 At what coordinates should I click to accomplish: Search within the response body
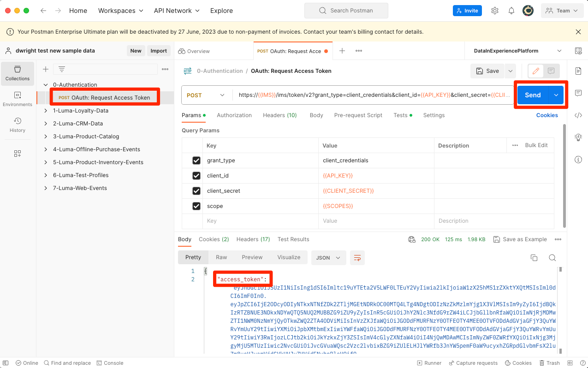(552, 258)
